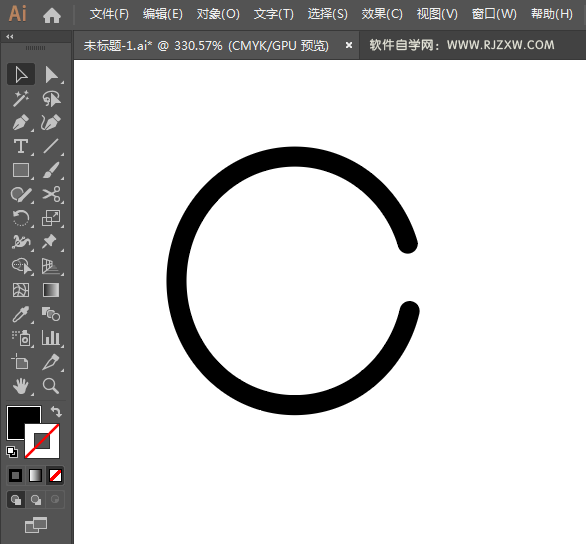Swap fill and stroke colors
This screenshot has width=586, height=544.
click(x=56, y=412)
